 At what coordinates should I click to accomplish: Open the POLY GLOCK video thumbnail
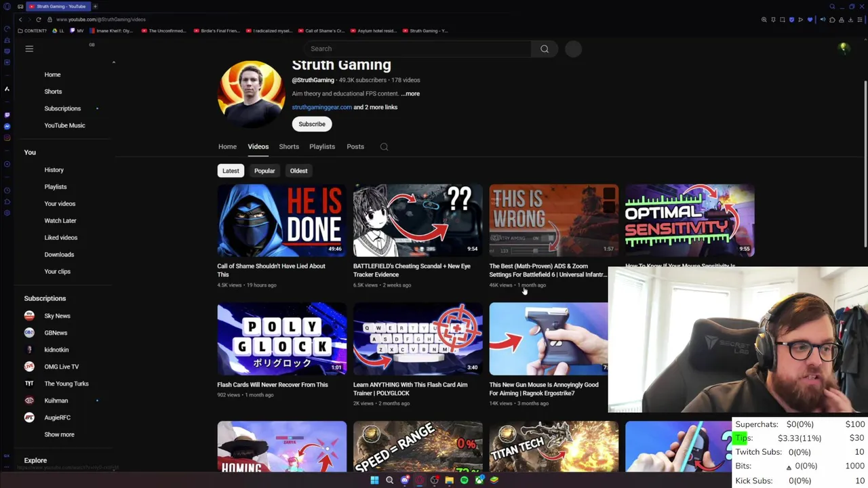281,339
